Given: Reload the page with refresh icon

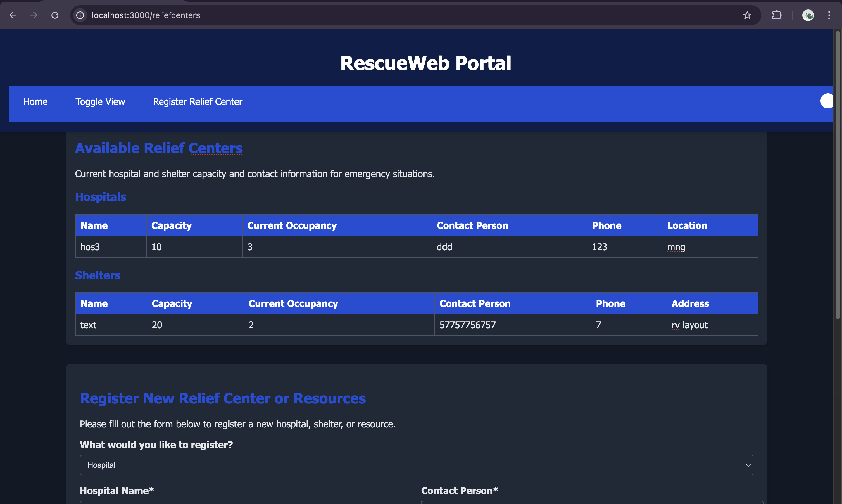Looking at the screenshot, I should [x=55, y=15].
